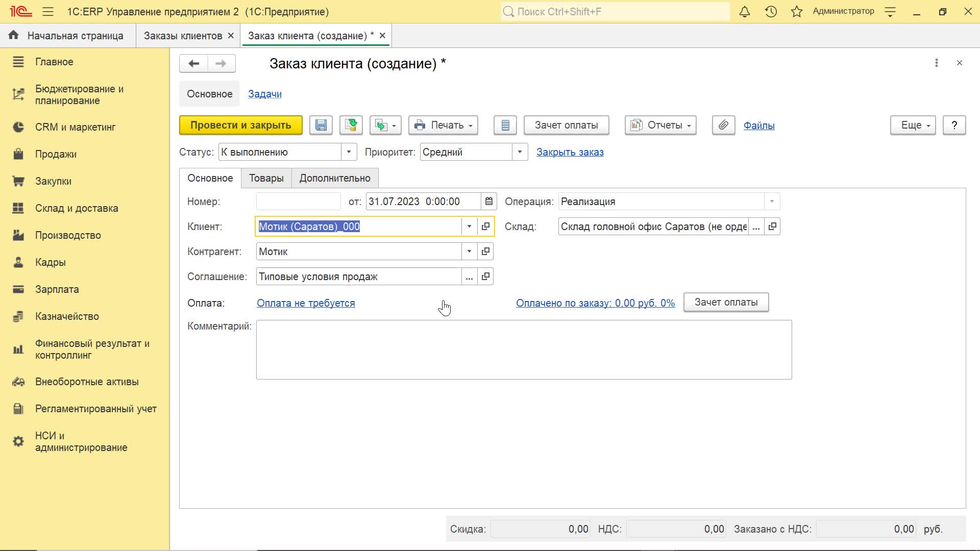This screenshot has height=551, width=980.
Task: Open the Зарплата section
Action: coord(57,289)
